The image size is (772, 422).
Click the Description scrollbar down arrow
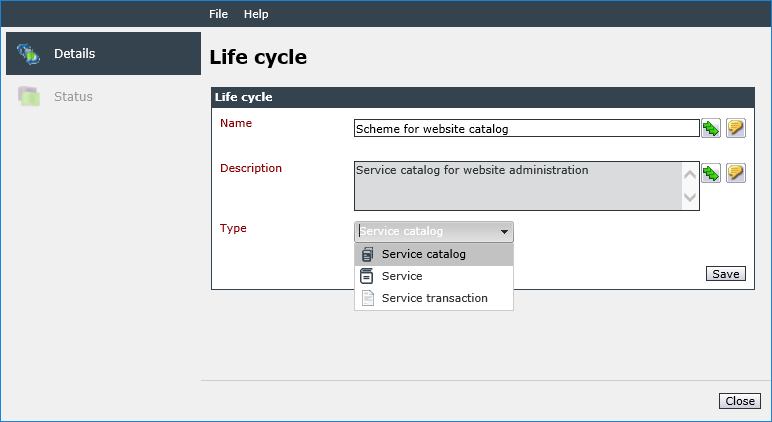[690, 197]
